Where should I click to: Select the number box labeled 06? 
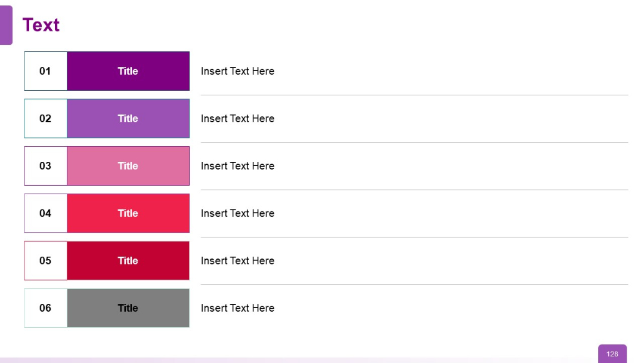click(45, 308)
